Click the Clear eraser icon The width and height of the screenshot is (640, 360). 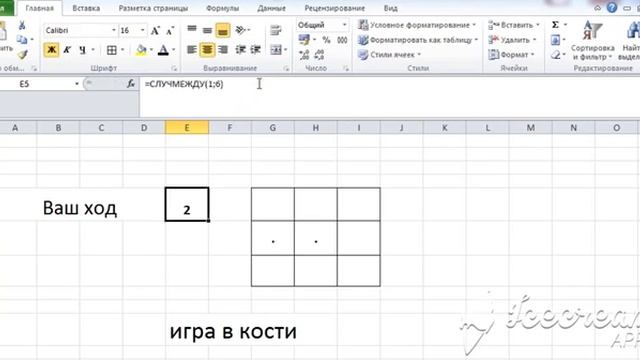(x=556, y=55)
